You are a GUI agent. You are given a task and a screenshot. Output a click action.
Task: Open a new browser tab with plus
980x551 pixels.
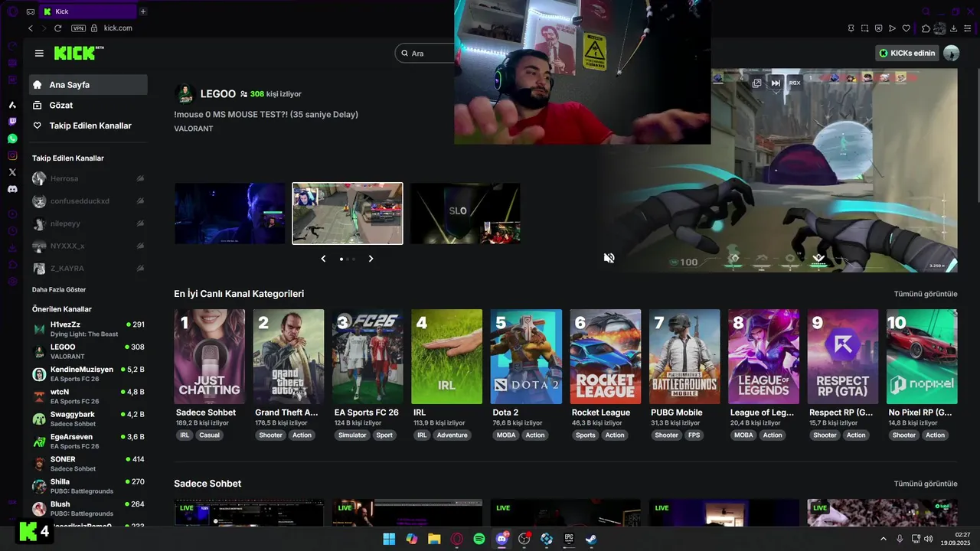tap(142, 11)
